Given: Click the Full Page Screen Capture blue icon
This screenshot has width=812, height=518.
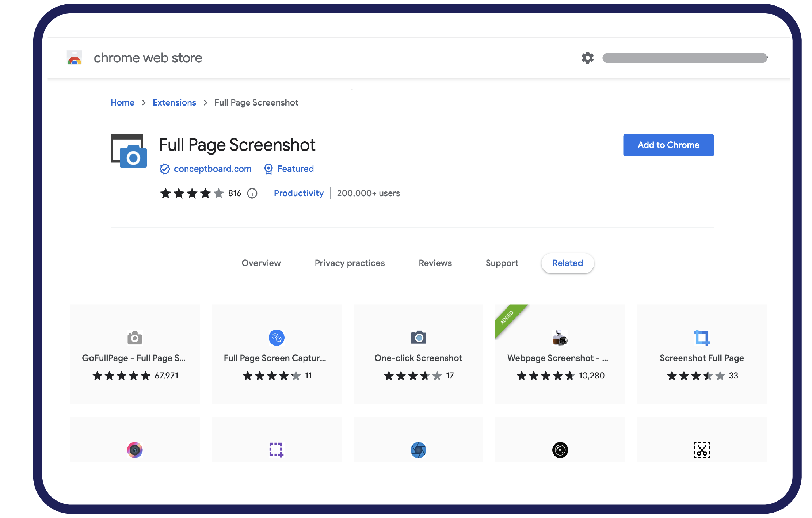Looking at the screenshot, I should point(277,338).
